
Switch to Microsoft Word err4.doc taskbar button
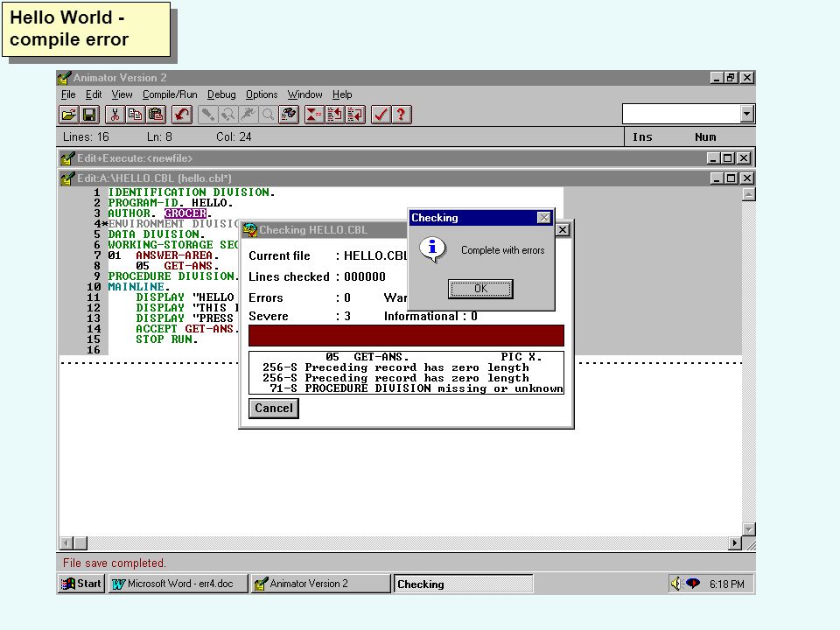pos(178,584)
